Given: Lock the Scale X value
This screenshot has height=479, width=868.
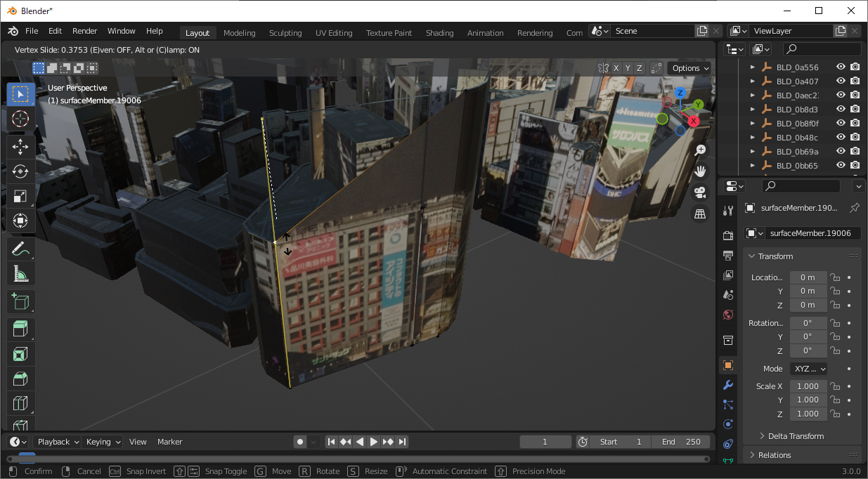Looking at the screenshot, I should (835, 386).
